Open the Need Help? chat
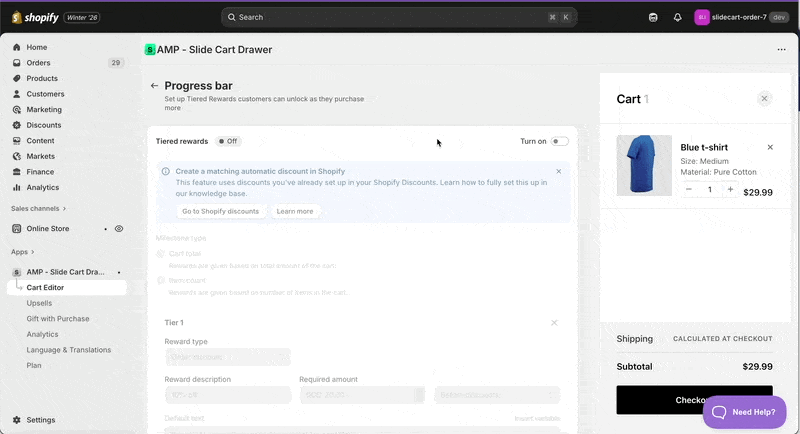This screenshot has height=434, width=800. pos(744,412)
